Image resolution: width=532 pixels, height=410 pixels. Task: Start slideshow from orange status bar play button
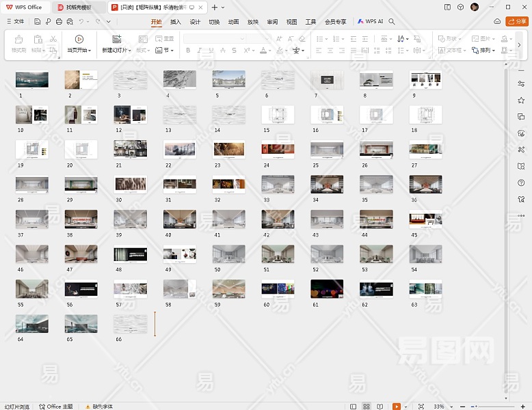396,406
